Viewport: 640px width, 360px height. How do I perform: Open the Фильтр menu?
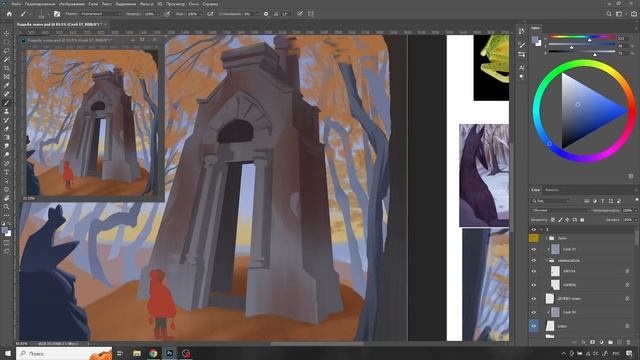(146, 4)
